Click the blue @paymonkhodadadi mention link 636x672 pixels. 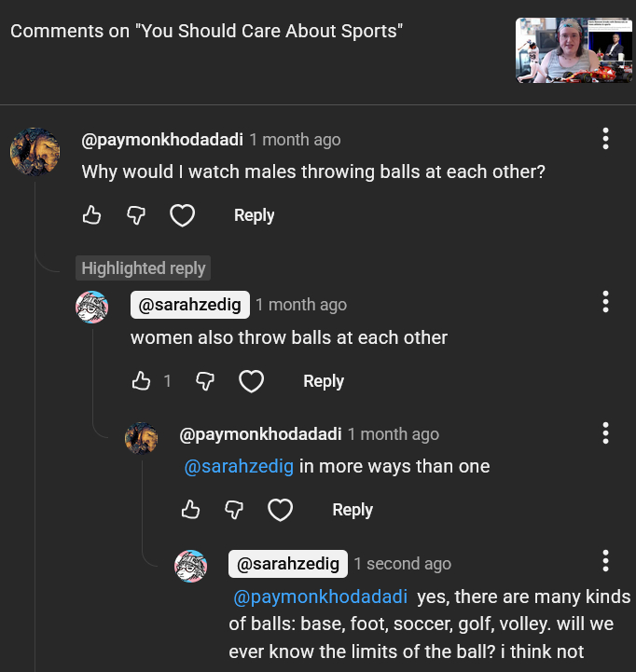(x=320, y=597)
